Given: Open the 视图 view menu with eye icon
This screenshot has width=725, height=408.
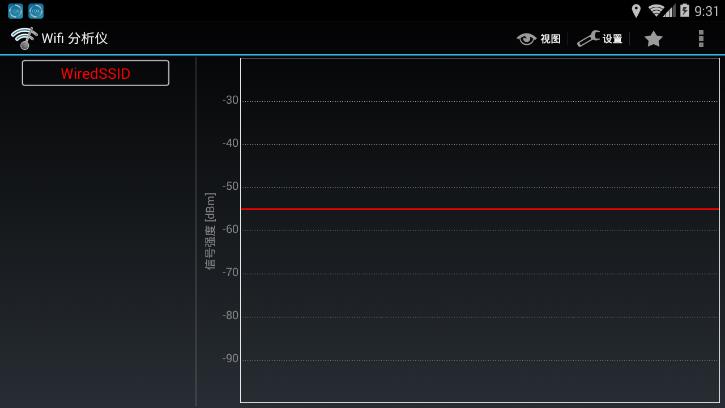Looking at the screenshot, I should pos(539,39).
